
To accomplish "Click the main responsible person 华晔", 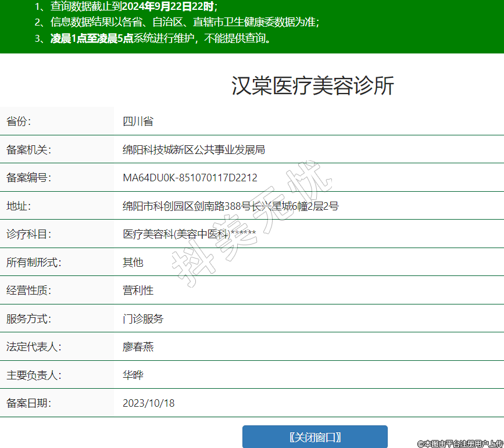I will 133,375.
